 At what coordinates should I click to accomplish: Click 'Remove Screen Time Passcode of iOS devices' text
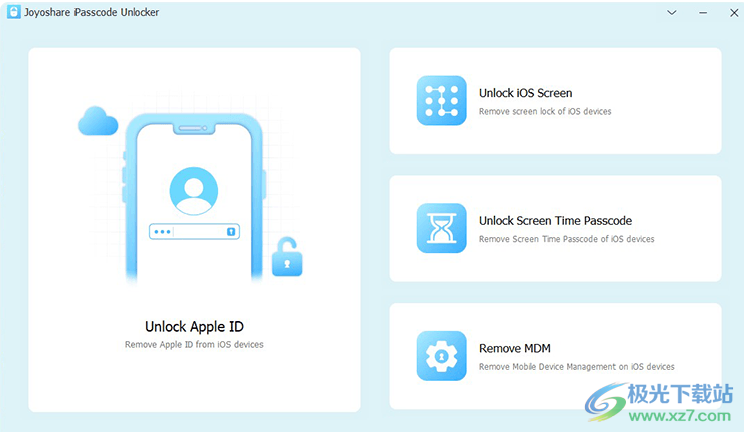(x=567, y=239)
